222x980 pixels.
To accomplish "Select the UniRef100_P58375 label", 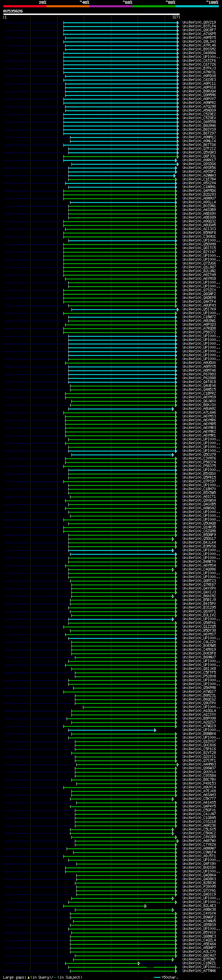I will [199, 465].
